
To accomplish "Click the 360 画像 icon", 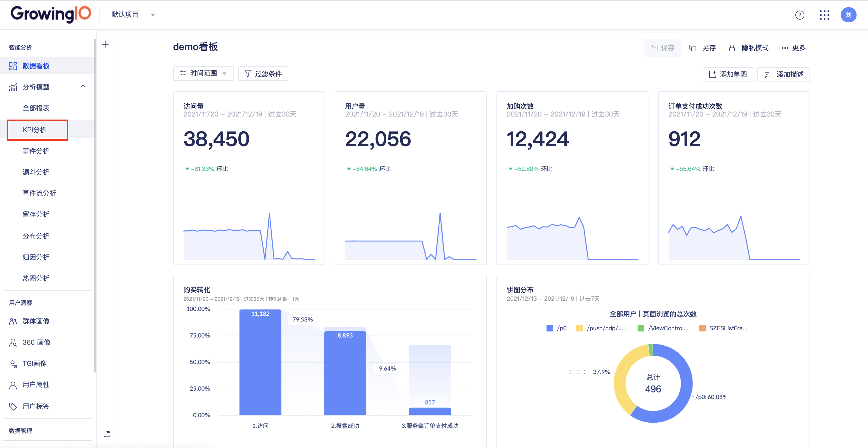I will (13, 343).
